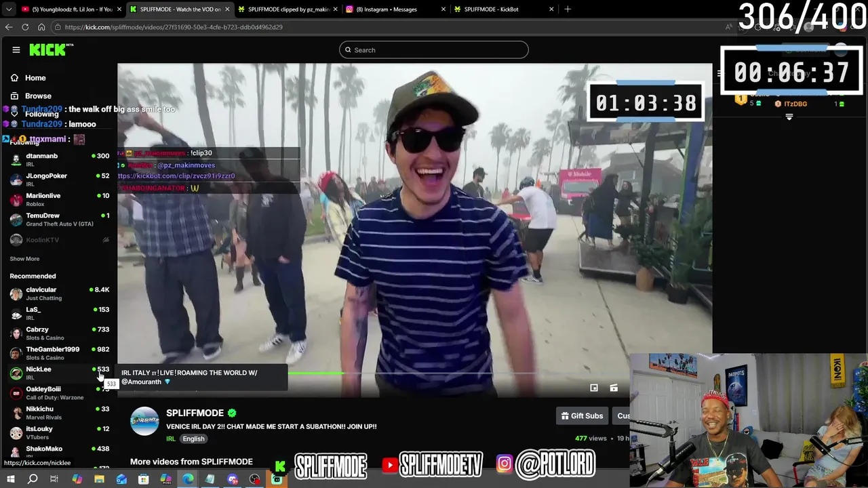
Task: Click the rightmost video player control icon
Action: pyautogui.click(x=614, y=388)
